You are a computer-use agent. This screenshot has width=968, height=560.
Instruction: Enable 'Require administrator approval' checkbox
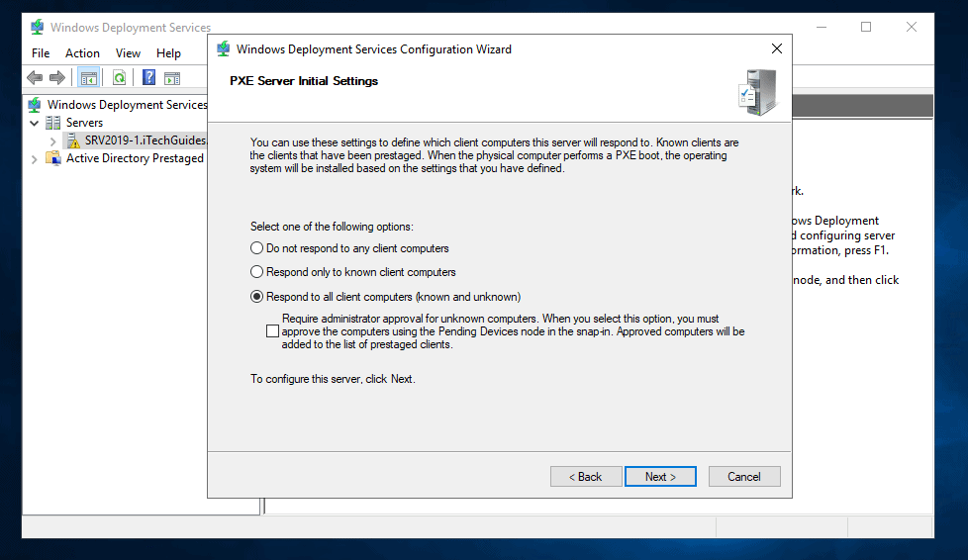[x=273, y=332]
